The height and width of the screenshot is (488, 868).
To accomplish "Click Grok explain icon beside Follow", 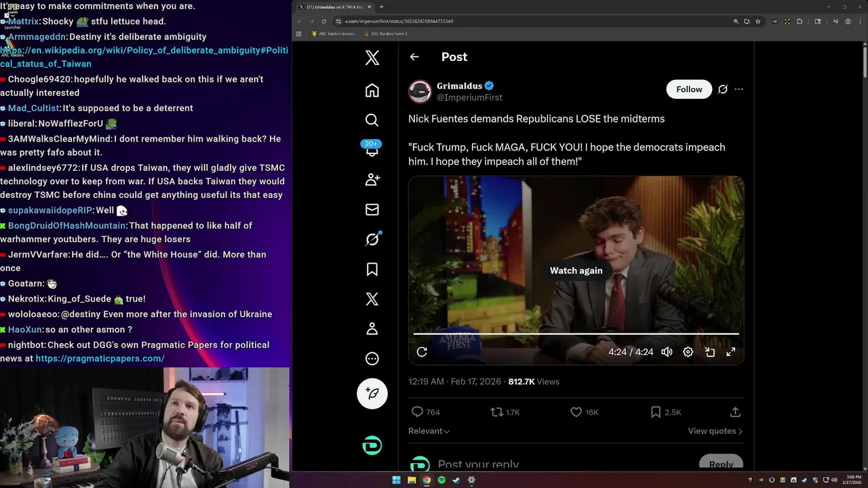I will [x=723, y=89].
